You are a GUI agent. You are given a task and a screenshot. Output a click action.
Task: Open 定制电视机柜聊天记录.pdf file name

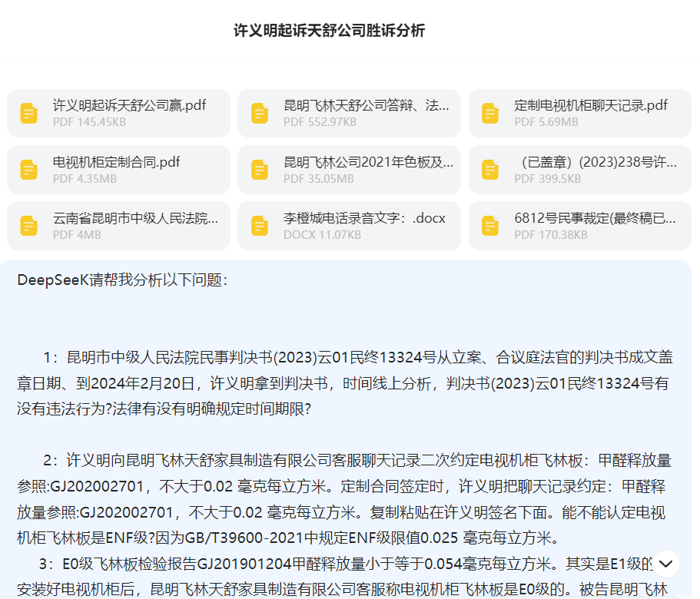pos(591,105)
